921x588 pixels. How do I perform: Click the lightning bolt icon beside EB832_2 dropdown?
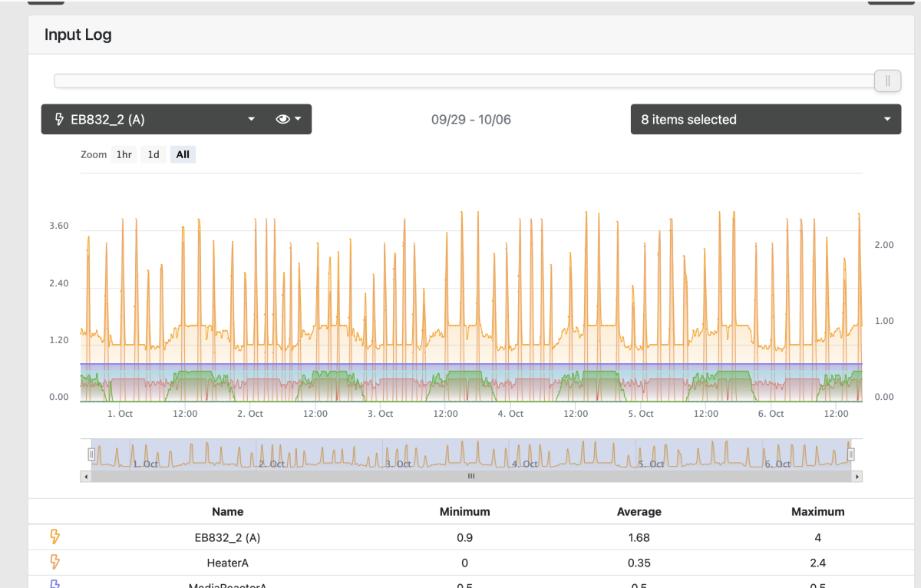59,120
